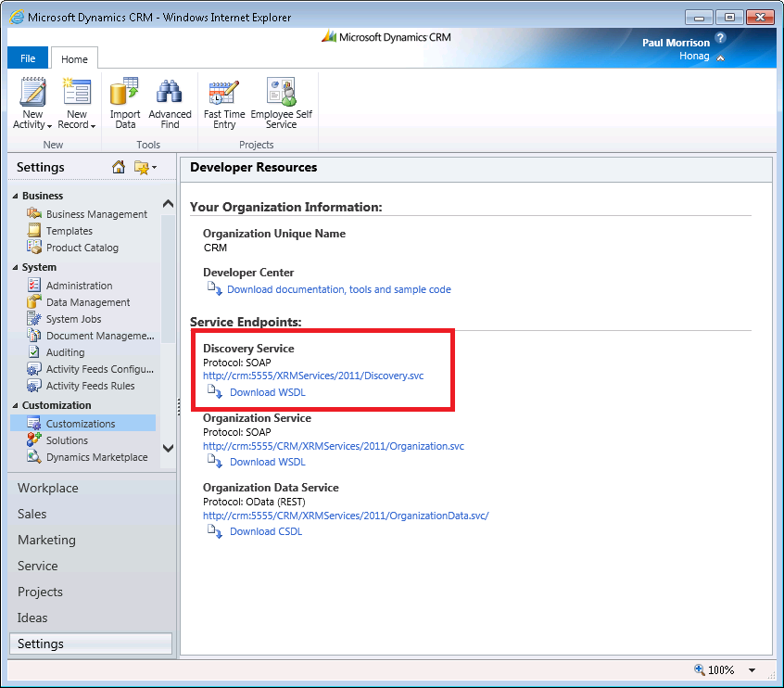Click the navigation pane splitter handle
The image size is (784, 688).
[178, 407]
